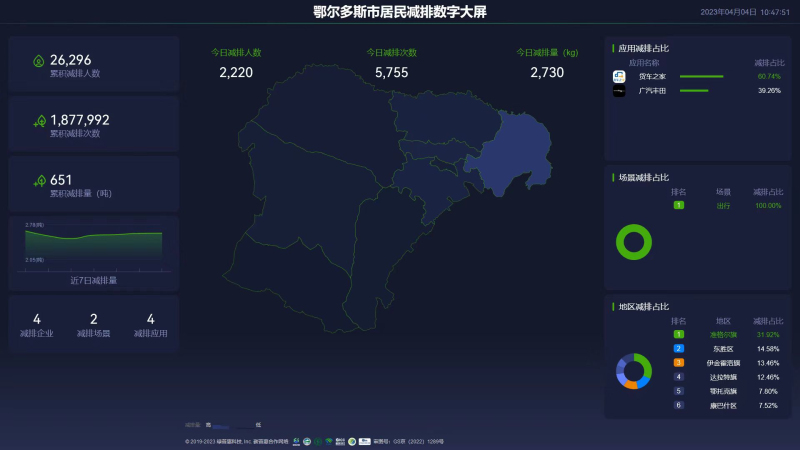The height and width of the screenshot is (450, 800).
Task: Select blue rank 2 badge for 东胜区
Action: click(x=679, y=348)
